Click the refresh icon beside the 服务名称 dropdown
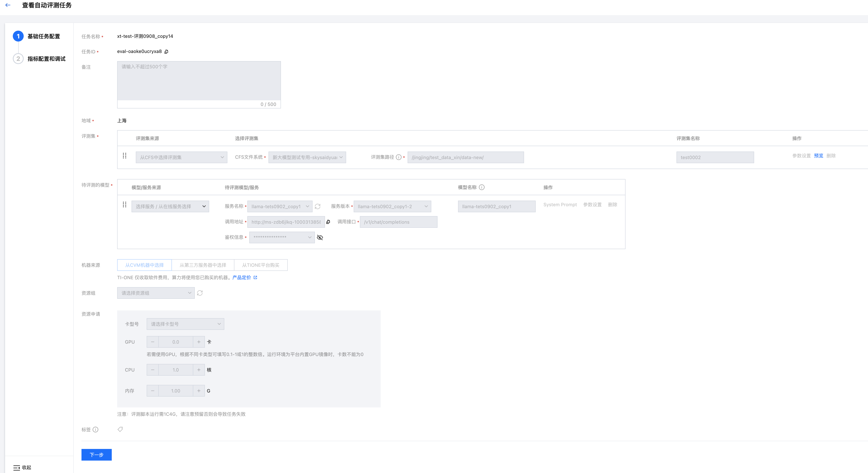The image size is (868, 473). (317, 206)
